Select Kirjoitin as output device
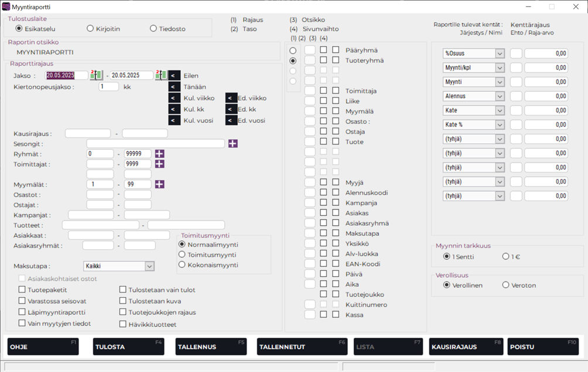The width and height of the screenshot is (588, 372). pyautogui.click(x=90, y=29)
